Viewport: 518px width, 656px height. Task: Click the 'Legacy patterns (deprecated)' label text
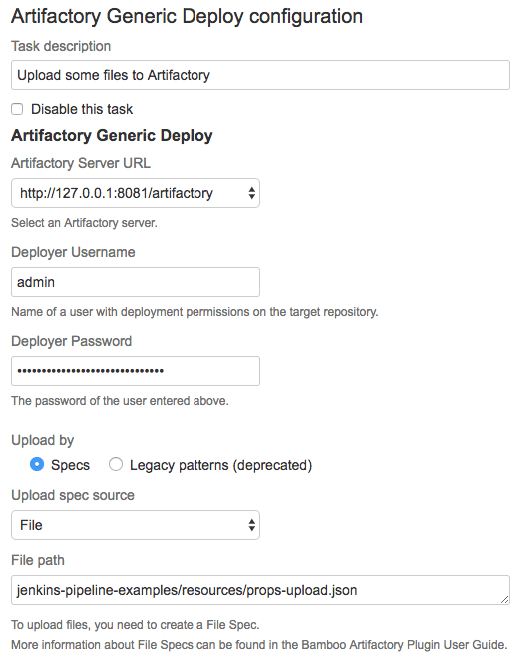(221, 465)
